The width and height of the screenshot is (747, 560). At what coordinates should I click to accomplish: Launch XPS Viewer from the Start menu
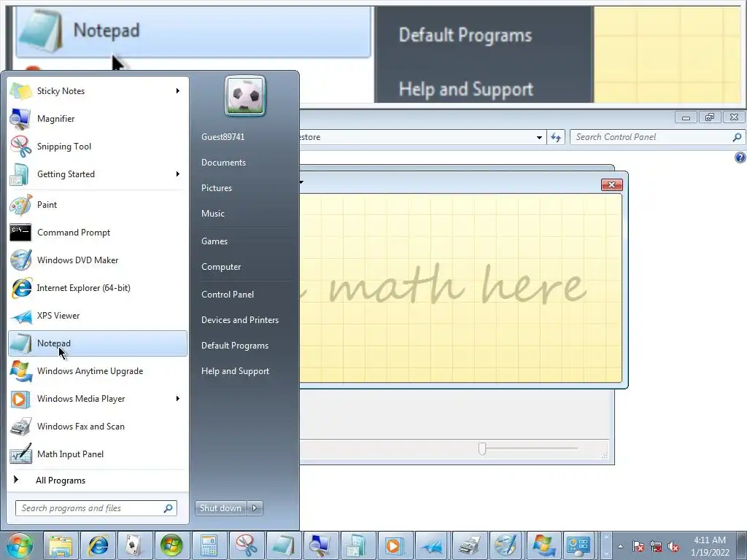click(98, 315)
